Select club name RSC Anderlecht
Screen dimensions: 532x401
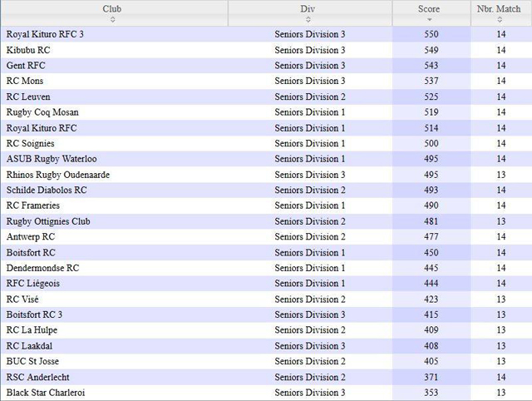37,377
